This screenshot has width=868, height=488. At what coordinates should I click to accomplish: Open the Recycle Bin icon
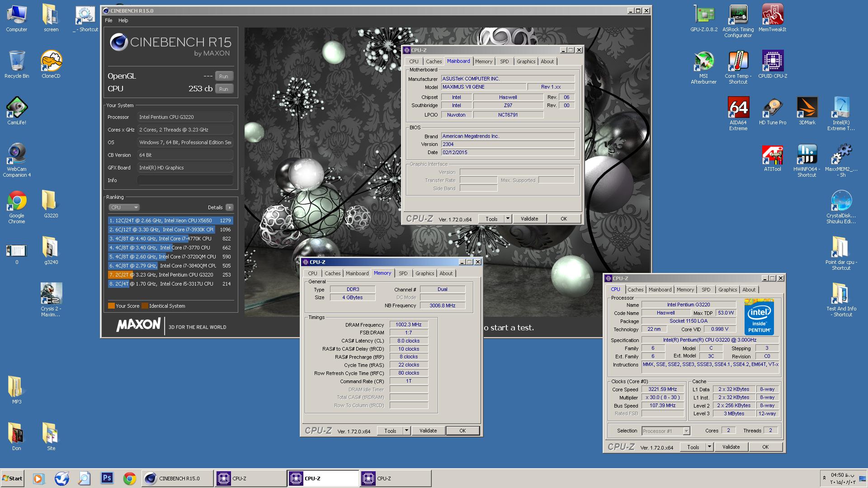pos(17,65)
